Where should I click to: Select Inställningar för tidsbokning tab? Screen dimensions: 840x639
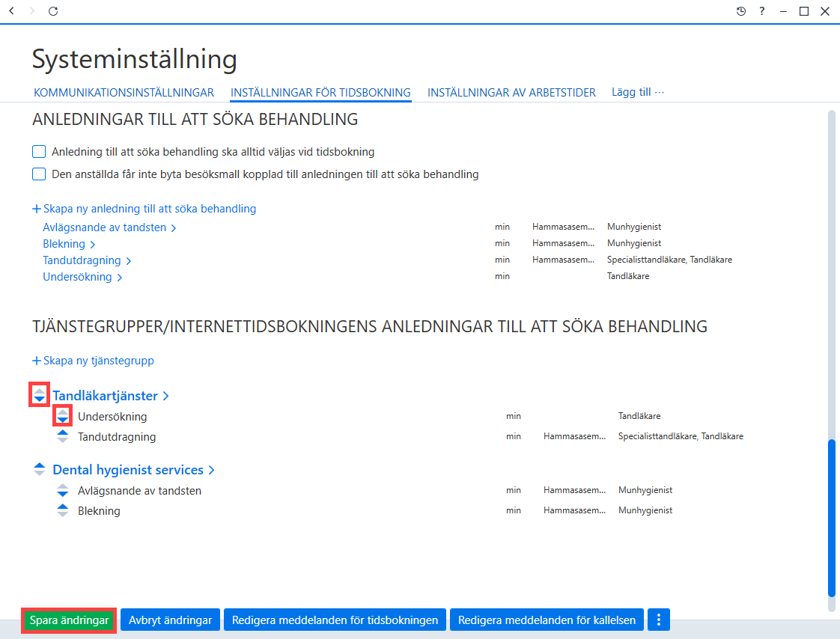pos(320,93)
